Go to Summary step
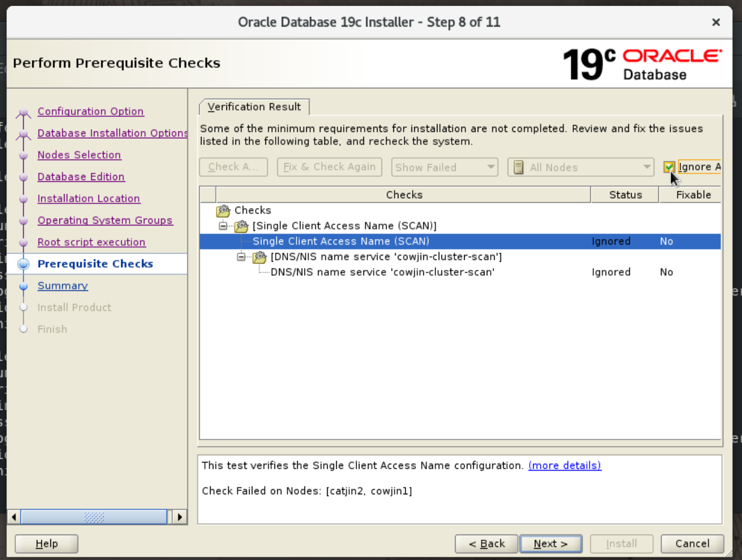The image size is (742, 560). pos(63,286)
